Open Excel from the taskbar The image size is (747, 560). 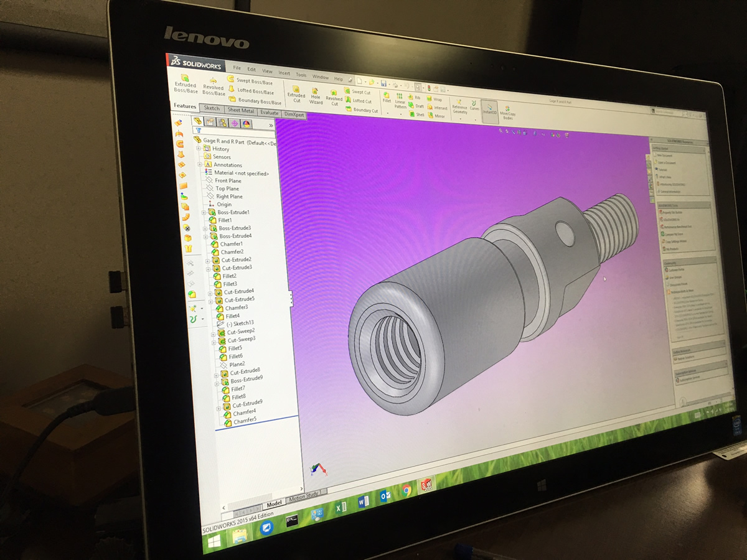pyautogui.click(x=341, y=507)
